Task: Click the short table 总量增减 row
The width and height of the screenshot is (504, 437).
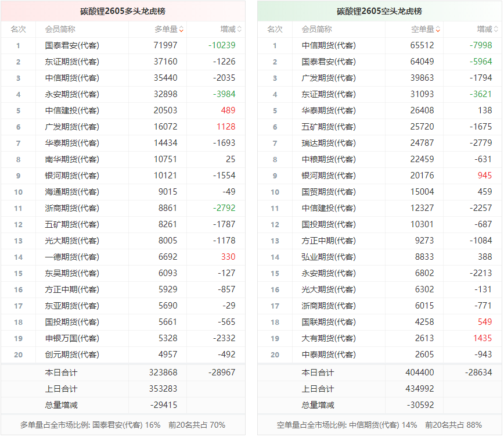Action: pos(379,405)
